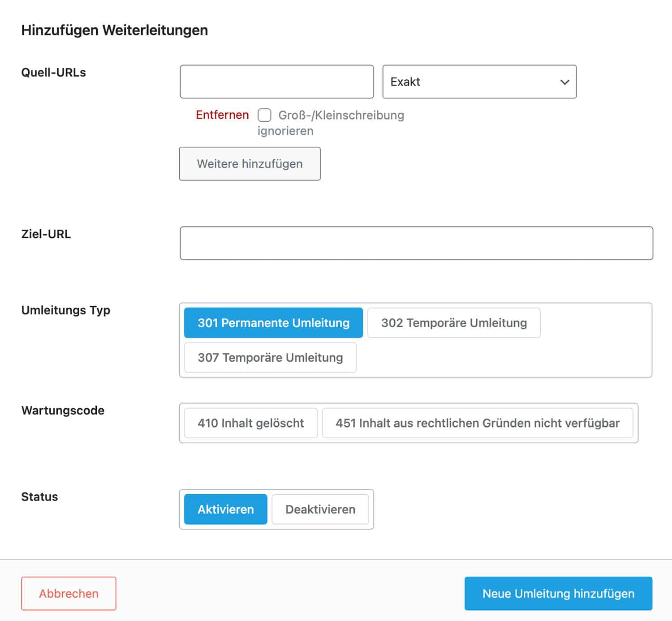The image size is (672, 621).
Task: Select 301 Permanente Umleitung
Action: click(x=274, y=323)
